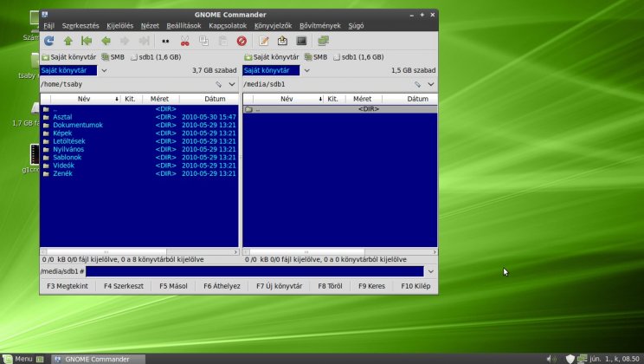
Task: Click the Paste clipboard toolbar icon
Action: pyautogui.click(x=222, y=41)
